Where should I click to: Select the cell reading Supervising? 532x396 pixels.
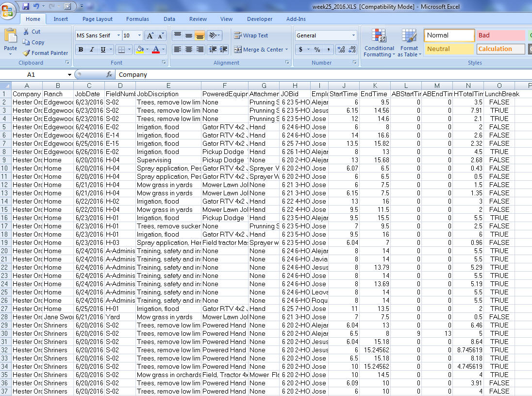pos(168,160)
